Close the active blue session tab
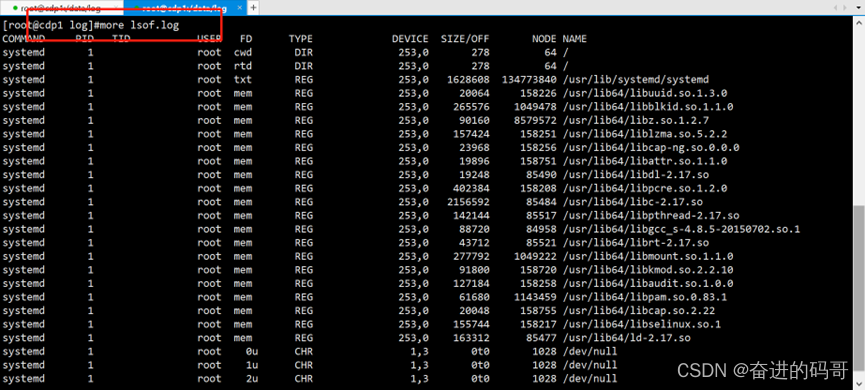865x390 pixels. (240, 8)
